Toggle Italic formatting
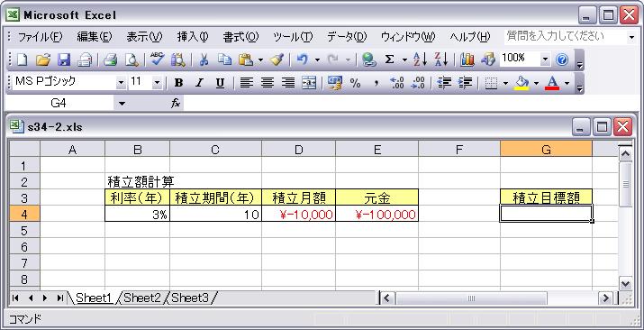This screenshot has height=330, width=644. pyautogui.click(x=199, y=83)
